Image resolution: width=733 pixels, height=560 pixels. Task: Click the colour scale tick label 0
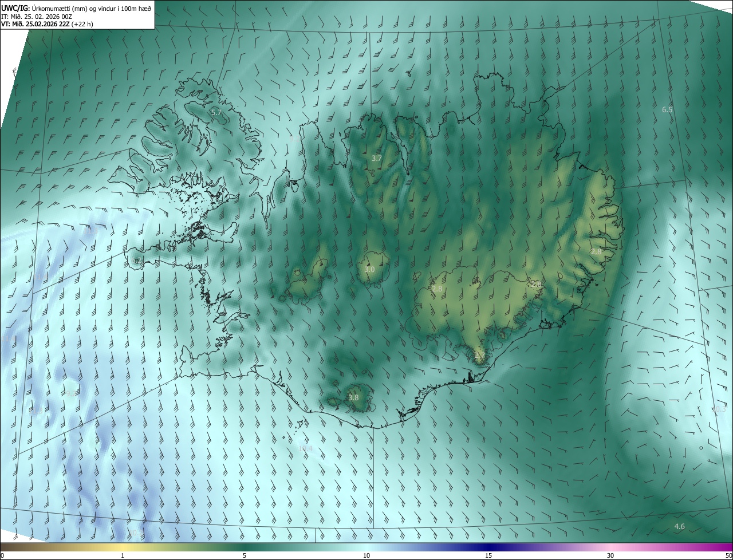click(2, 555)
